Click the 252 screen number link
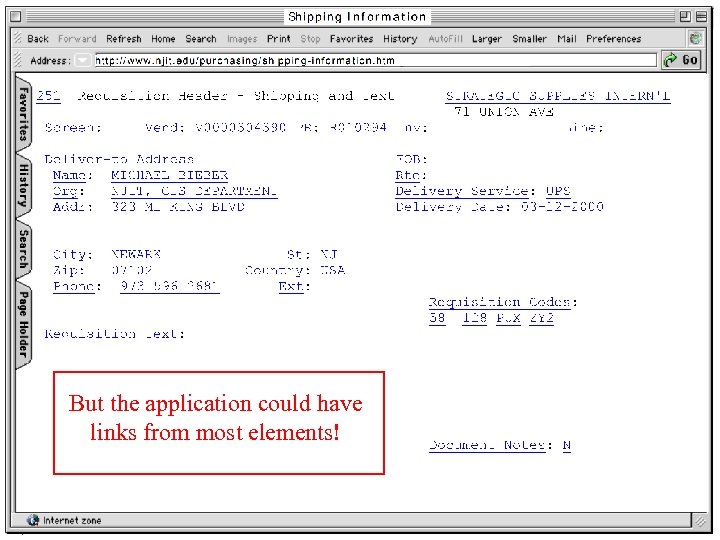 click(x=48, y=96)
